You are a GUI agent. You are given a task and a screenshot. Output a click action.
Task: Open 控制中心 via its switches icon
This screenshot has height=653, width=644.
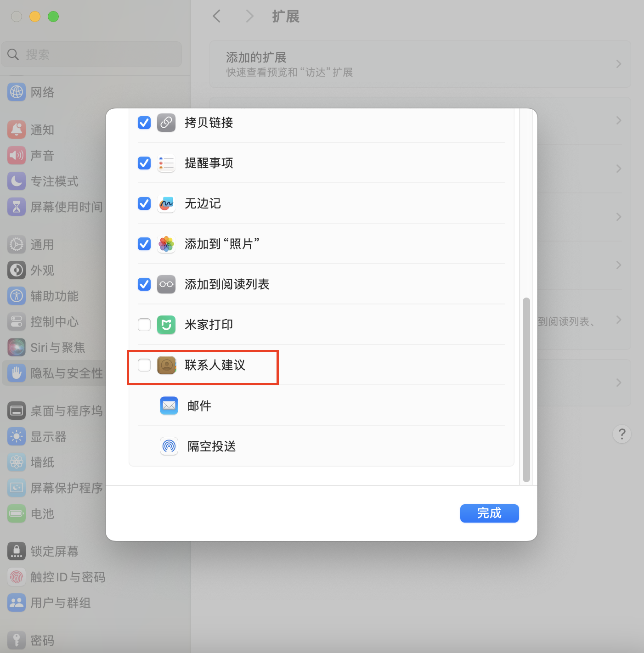[17, 321]
